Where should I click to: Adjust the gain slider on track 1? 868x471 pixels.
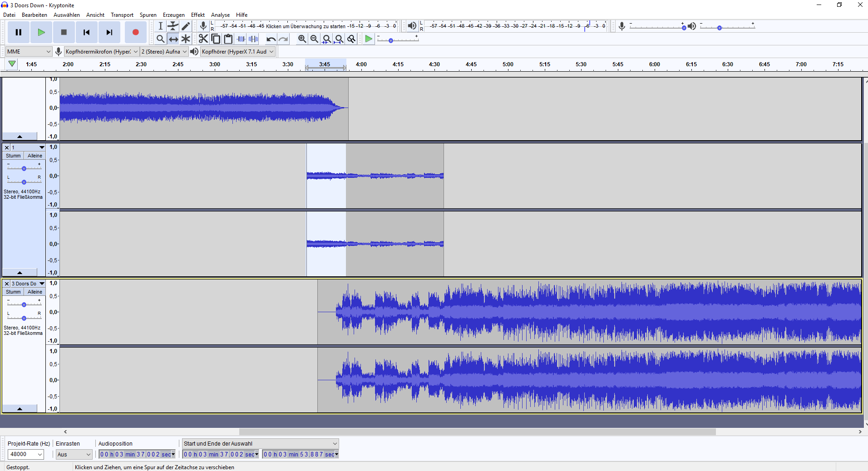pos(24,168)
